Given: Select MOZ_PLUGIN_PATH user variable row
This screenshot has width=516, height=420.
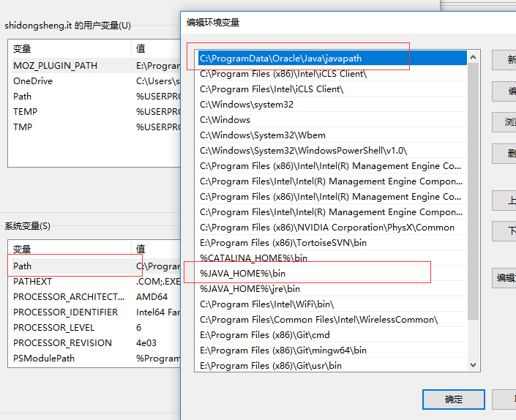Looking at the screenshot, I should click(x=95, y=65).
